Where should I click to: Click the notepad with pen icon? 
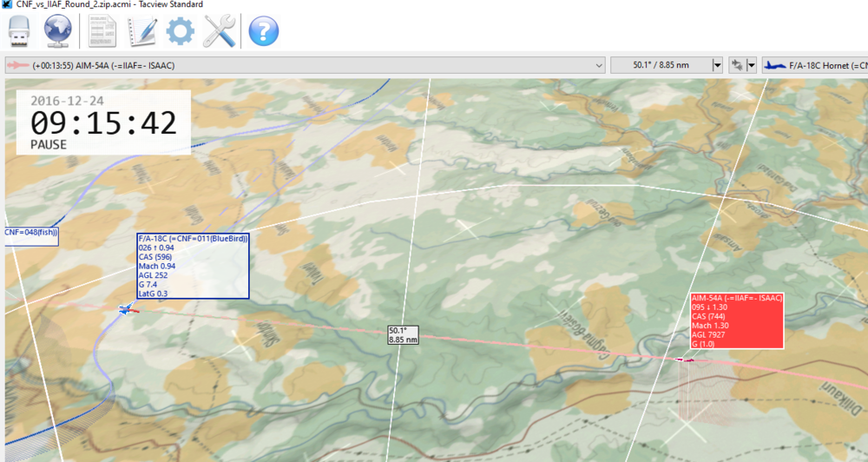click(141, 31)
